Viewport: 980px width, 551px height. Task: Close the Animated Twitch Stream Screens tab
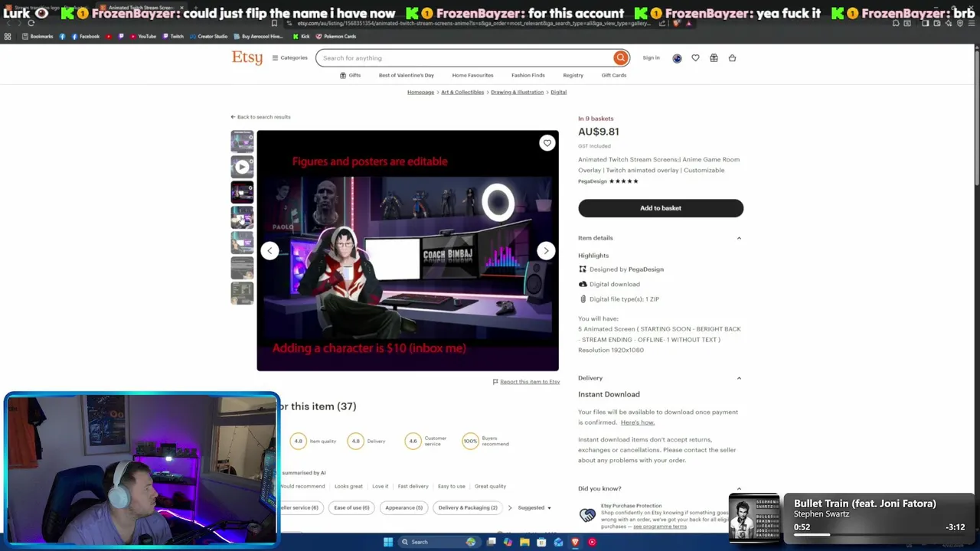pos(181,8)
